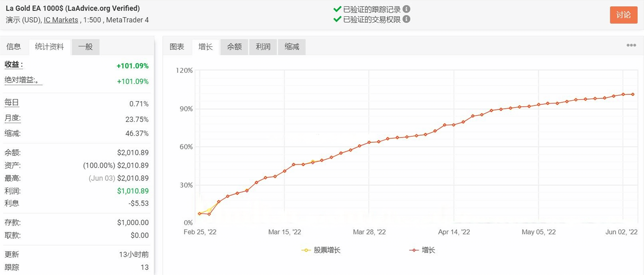Viewport: 644px width, 275px height.
Task: Click green checkmark for verified trading privileges
Action: pos(337,19)
